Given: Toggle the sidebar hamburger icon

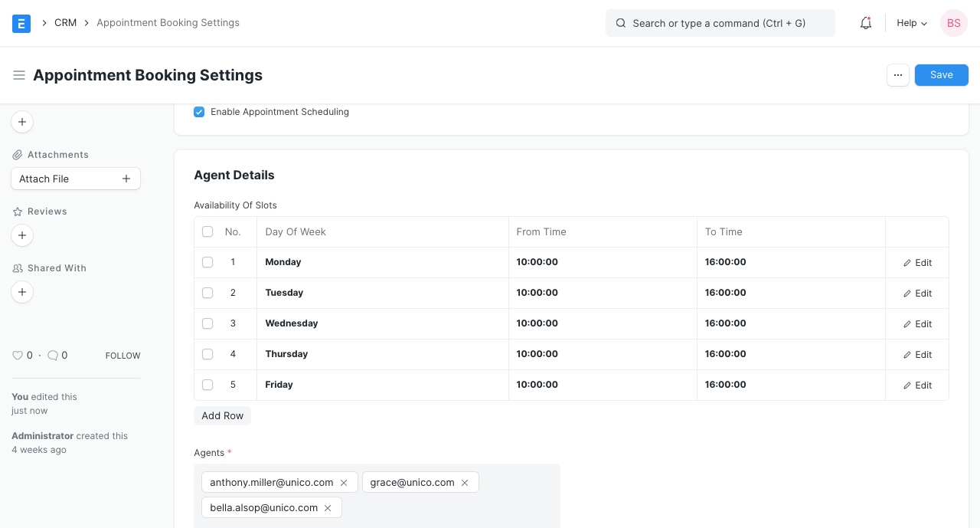Looking at the screenshot, I should click(x=19, y=75).
